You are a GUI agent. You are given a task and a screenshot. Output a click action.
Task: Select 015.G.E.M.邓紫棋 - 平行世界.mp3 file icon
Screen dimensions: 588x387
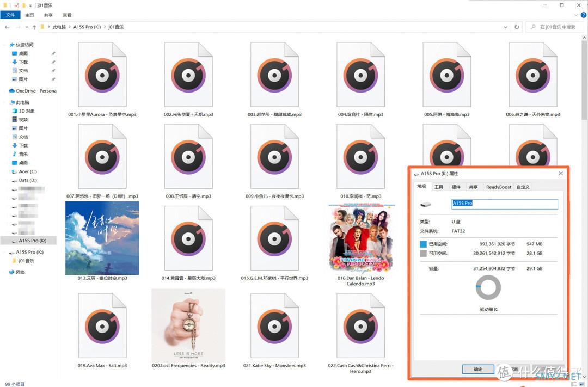pyautogui.click(x=274, y=238)
